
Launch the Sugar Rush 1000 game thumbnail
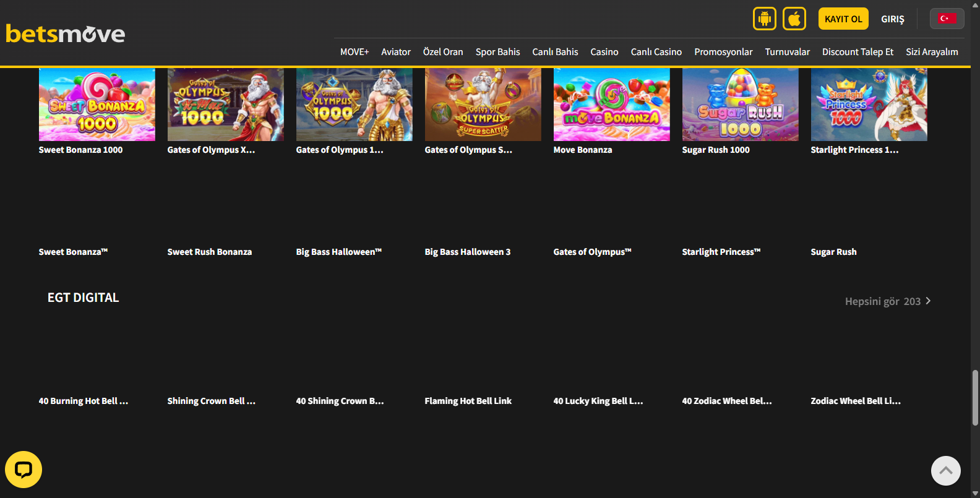point(740,105)
